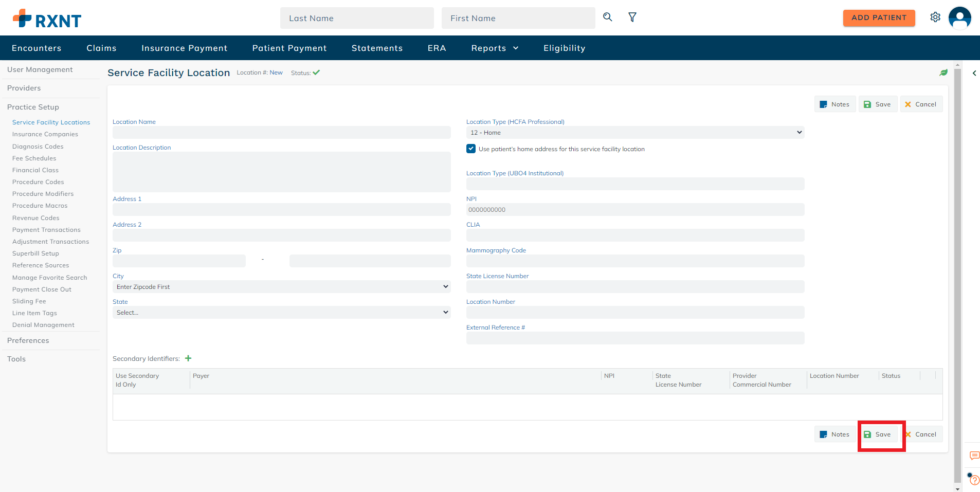Open Service Facility Locations link
Viewport: 980px width, 492px height.
[x=51, y=122]
